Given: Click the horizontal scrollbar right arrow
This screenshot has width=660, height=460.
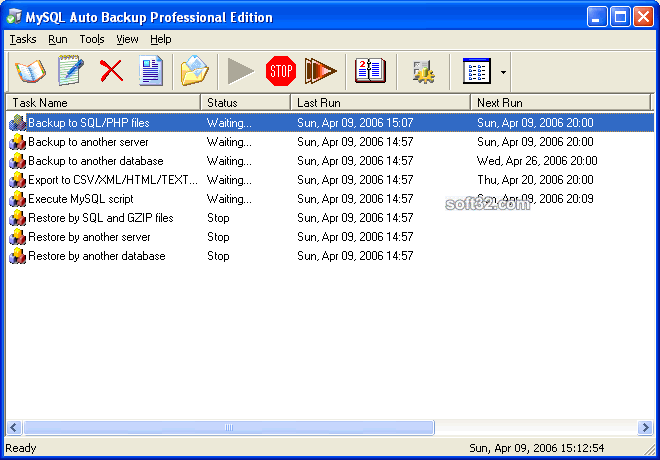Looking at the screenshot, I should 645,428.
